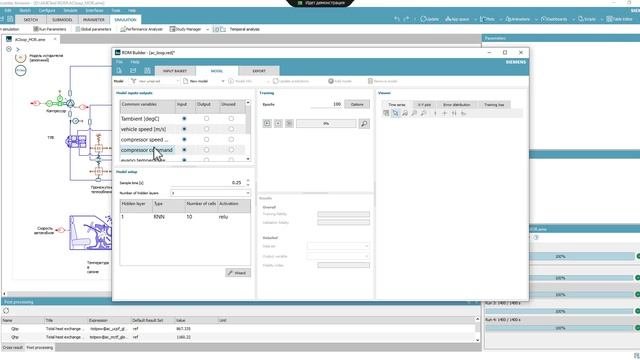Click the stop training icon
The width and height of the screenshot is (640, 360).
click(x=289, y=123)
